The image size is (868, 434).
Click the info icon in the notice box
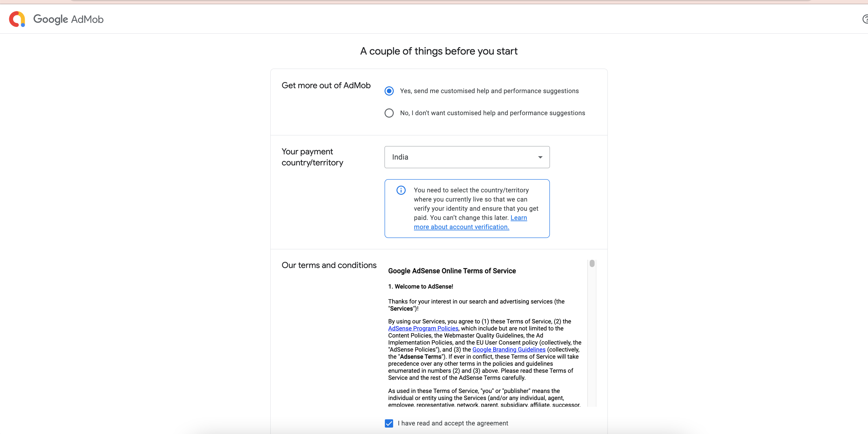click(x=401, y=191)
